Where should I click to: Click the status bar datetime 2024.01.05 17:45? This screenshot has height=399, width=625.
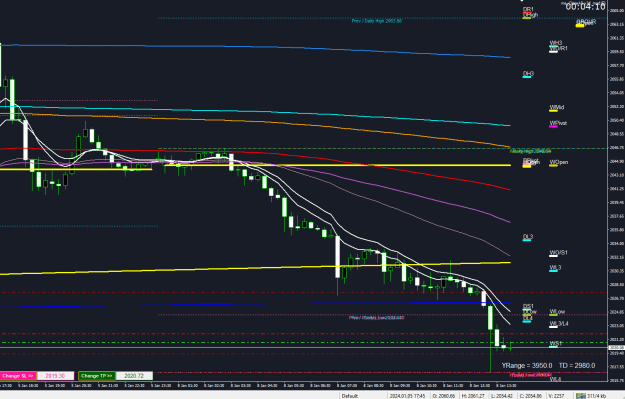point(407,396)
